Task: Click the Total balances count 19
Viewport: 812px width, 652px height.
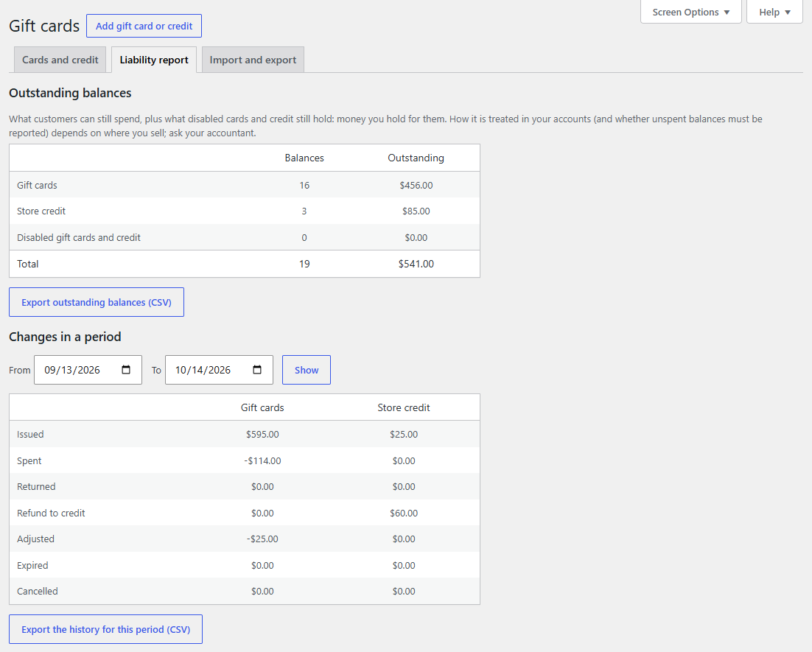Action: pyautogui.click(x=304, y=264)
